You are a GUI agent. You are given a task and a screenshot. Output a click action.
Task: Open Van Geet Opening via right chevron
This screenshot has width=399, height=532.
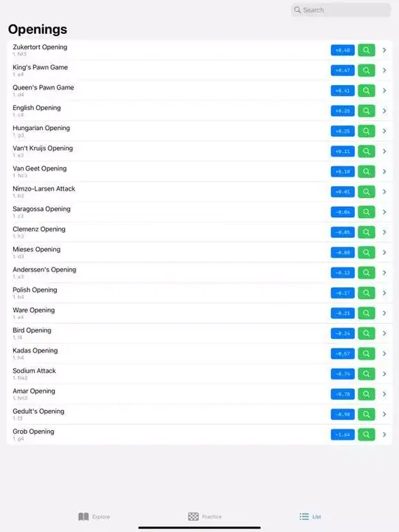pos(384,171)
